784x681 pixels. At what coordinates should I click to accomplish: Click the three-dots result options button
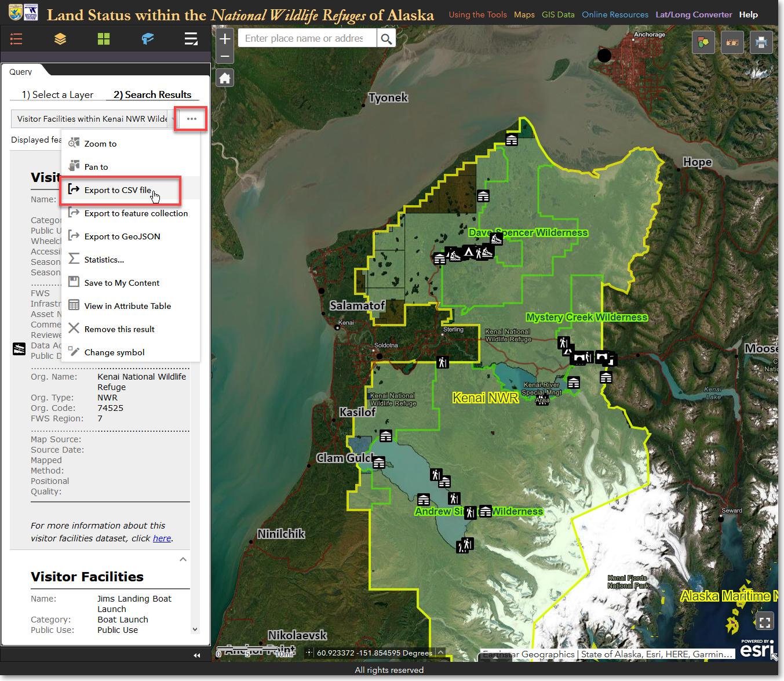click(x=192, y=119)
